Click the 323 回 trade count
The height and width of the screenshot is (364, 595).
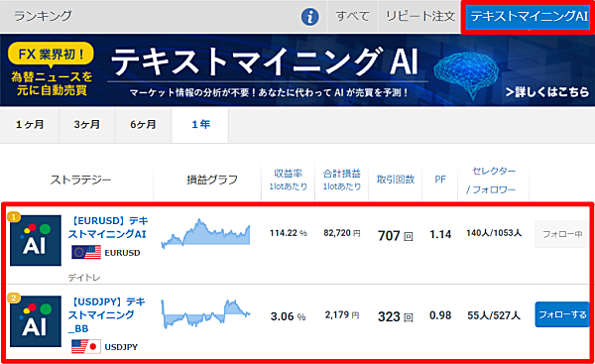[x=395, y=316]
